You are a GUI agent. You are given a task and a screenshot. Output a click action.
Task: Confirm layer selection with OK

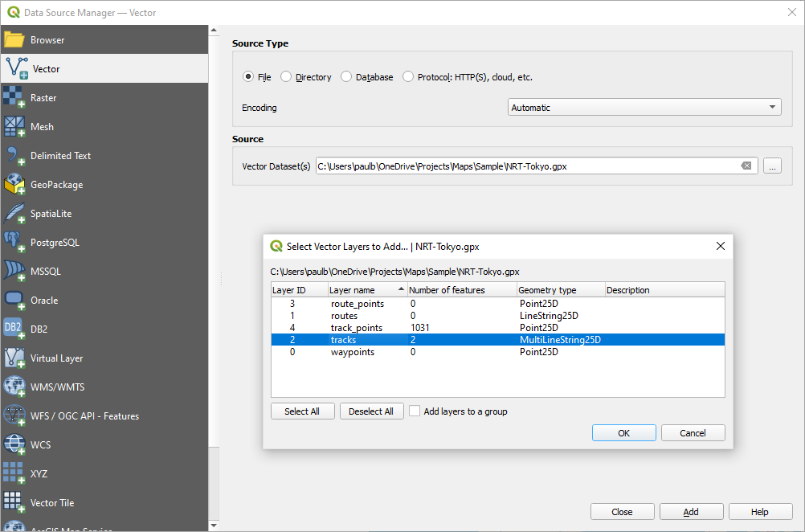tap(623, 432)
